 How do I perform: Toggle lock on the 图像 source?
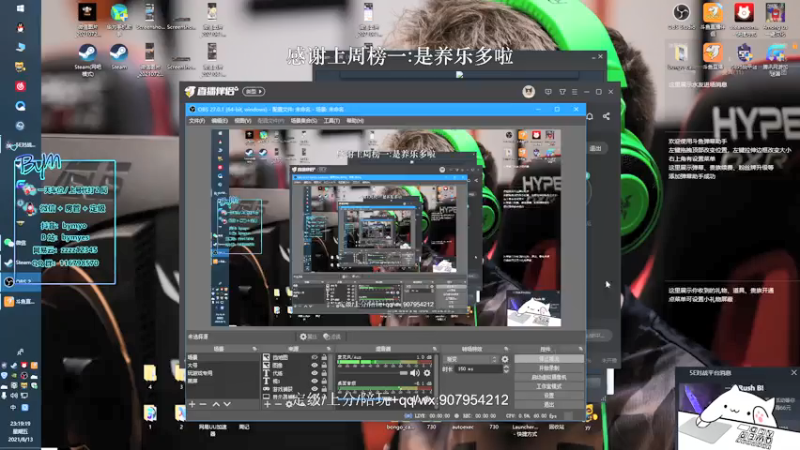(324, 365)
